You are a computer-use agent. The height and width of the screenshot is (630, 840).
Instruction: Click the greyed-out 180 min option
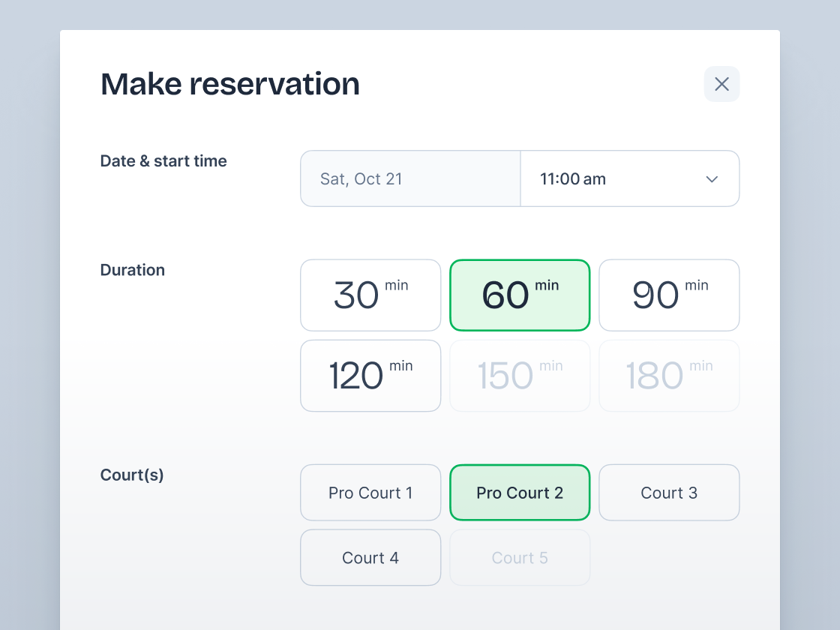coord(669,376)
